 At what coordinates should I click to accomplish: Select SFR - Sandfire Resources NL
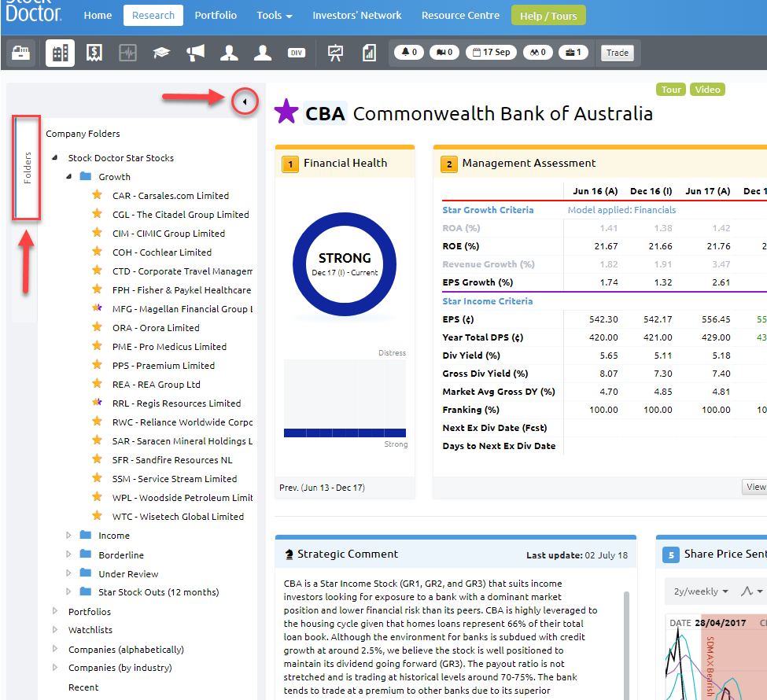[172, 460]
